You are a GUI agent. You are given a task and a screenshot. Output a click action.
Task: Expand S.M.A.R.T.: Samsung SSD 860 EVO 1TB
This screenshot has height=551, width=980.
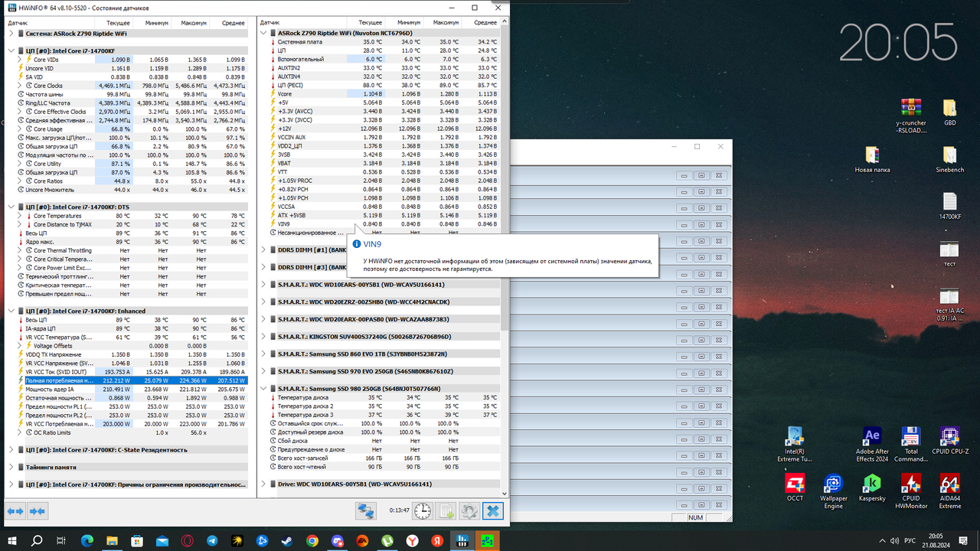click(x=263, y=354)
